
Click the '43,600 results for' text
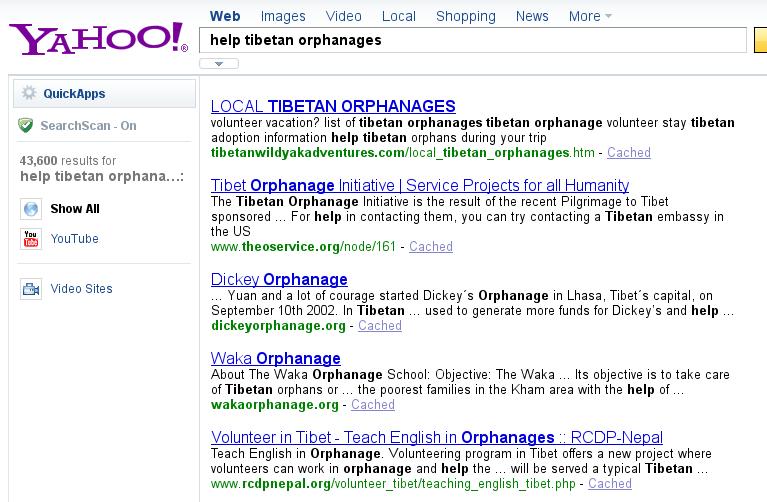pyautogui.click(x=68, y=160)
